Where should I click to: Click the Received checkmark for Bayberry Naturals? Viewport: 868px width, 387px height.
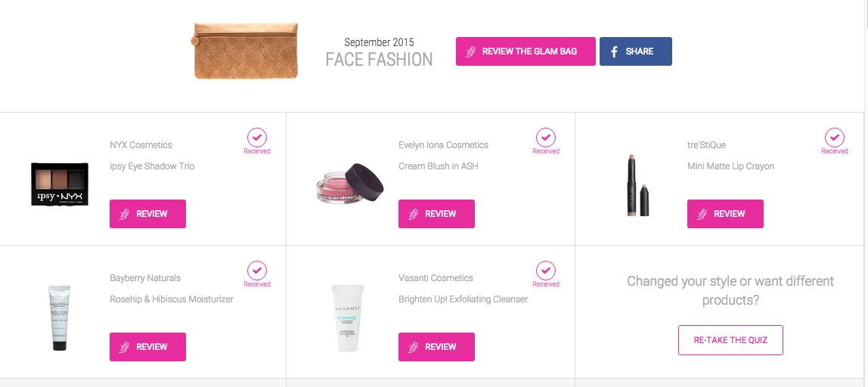tap(257, 271)
